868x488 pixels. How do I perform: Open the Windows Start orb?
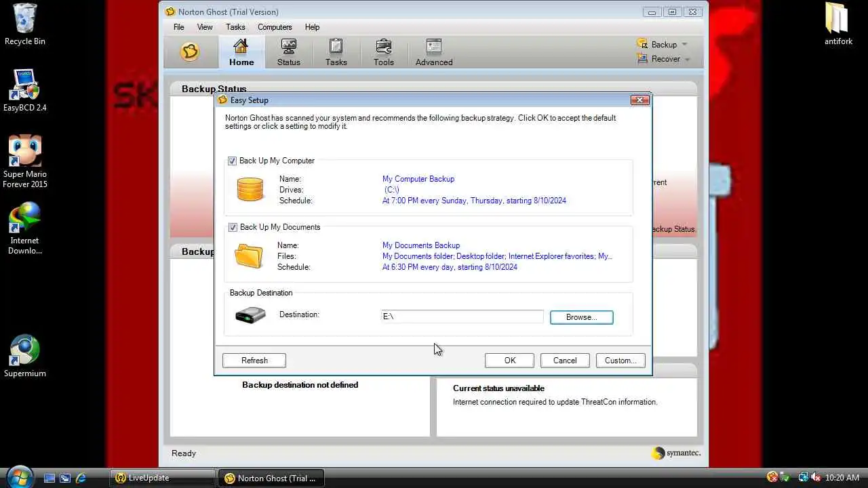tap(19, 476)
